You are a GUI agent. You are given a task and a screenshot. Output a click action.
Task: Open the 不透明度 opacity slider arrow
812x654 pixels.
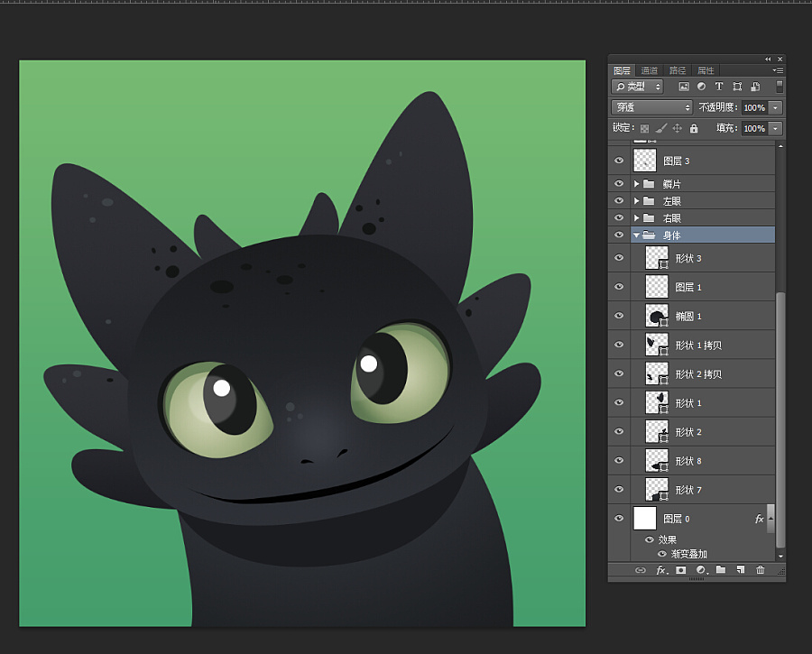coord(775,107)
